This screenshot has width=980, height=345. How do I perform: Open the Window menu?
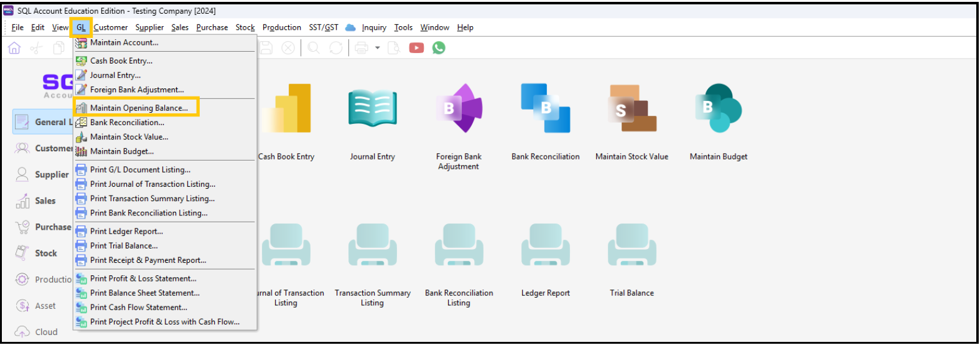point(434,27)
